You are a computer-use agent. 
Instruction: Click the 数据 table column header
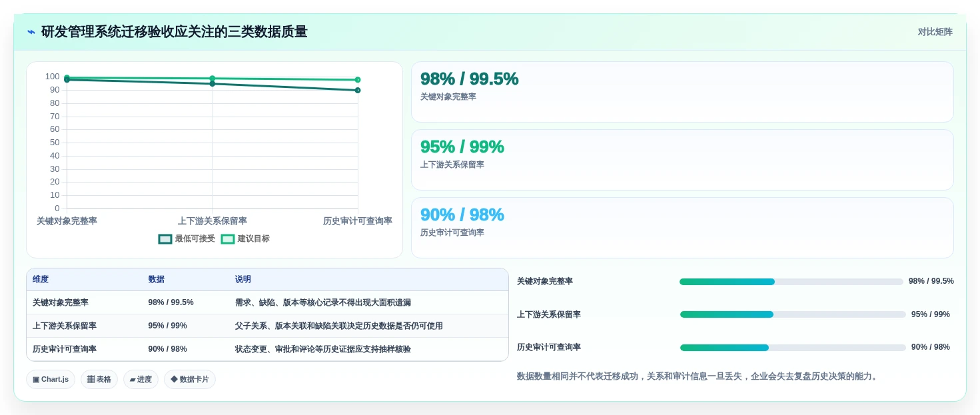tap(156, 280)
